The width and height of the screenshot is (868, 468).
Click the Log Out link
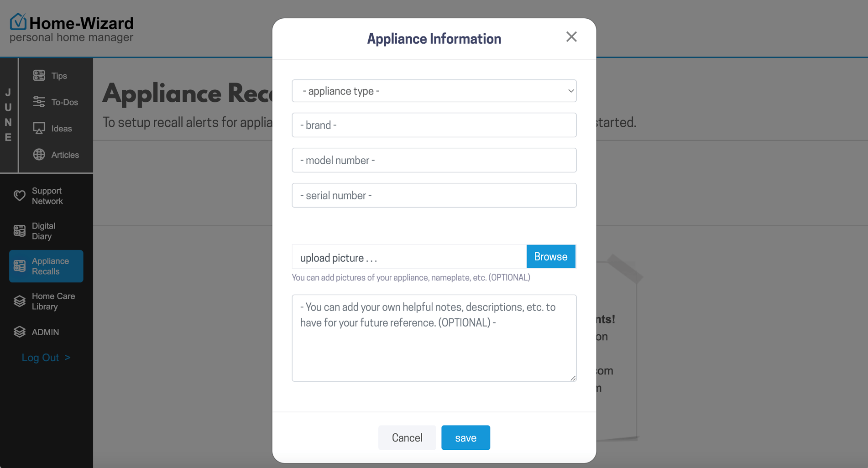point(46,357)
